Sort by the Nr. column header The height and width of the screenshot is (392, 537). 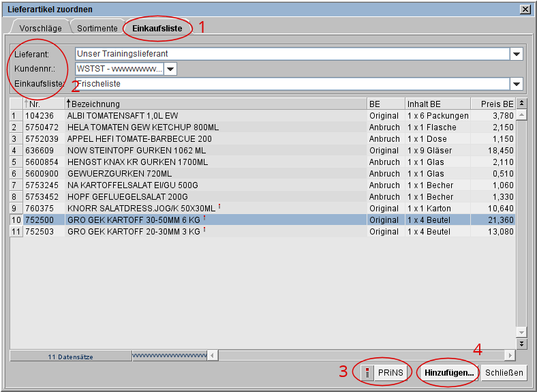(44, 104)
